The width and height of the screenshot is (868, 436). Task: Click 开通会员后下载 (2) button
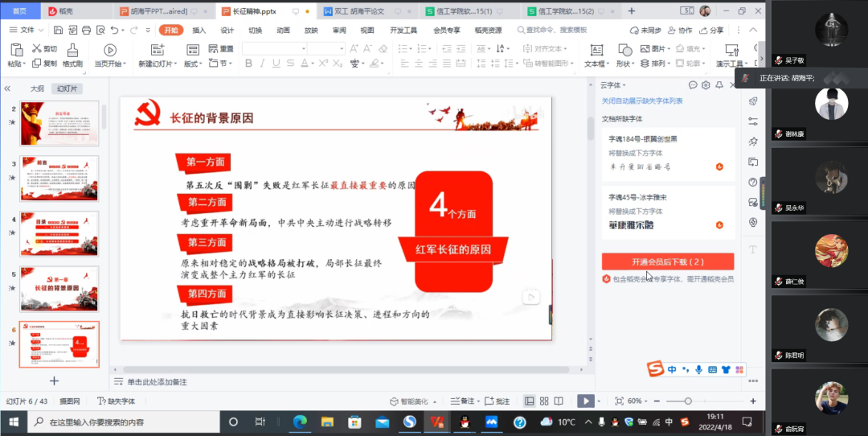click(668, 261)
